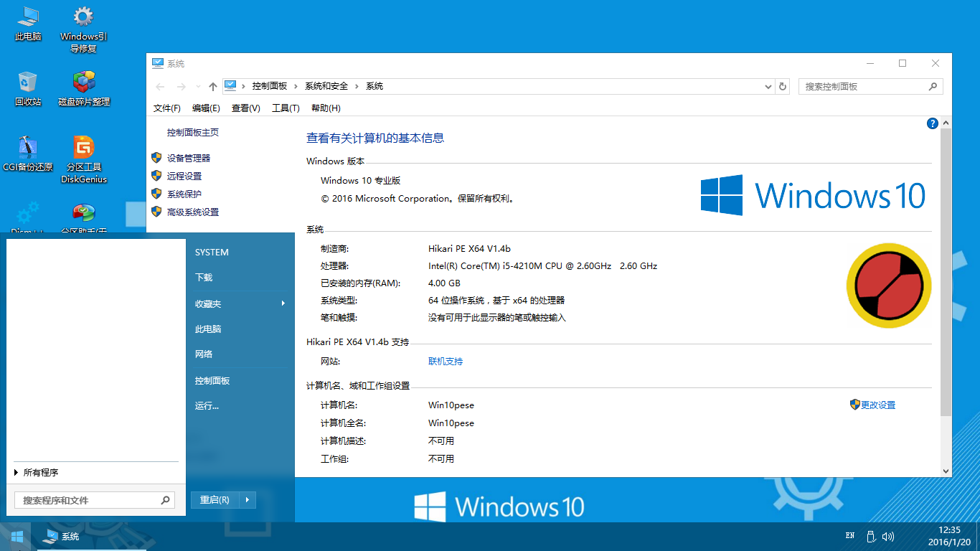Click the red and yellow Hikari PE logo
This screenshot has width=980, height=551.
889,286
